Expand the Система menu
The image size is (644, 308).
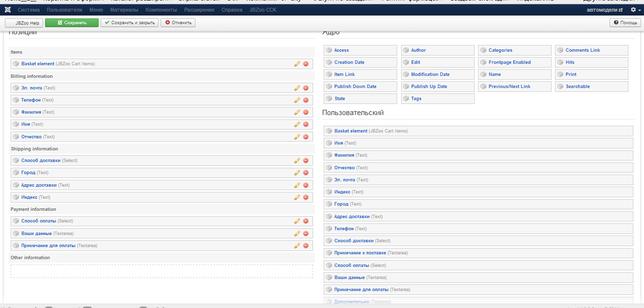[29, 10]
